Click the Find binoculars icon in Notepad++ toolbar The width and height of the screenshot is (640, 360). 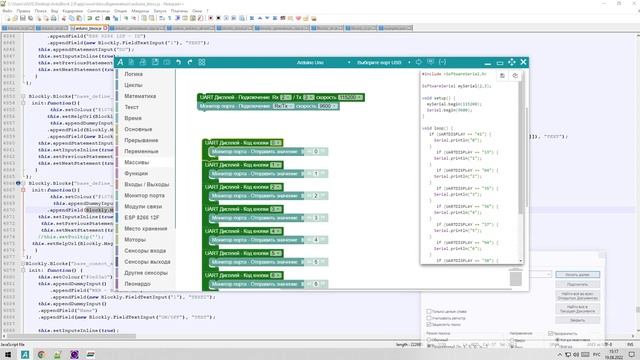click(x=107, y=18)
